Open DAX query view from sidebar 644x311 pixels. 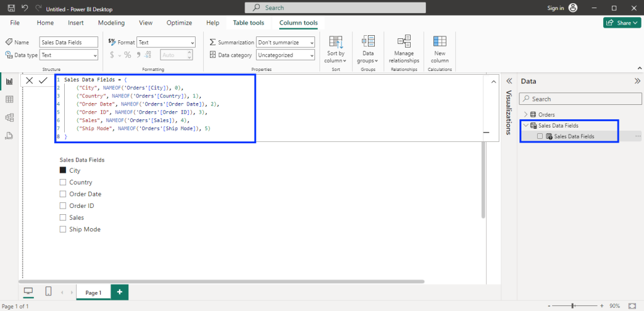9,136
